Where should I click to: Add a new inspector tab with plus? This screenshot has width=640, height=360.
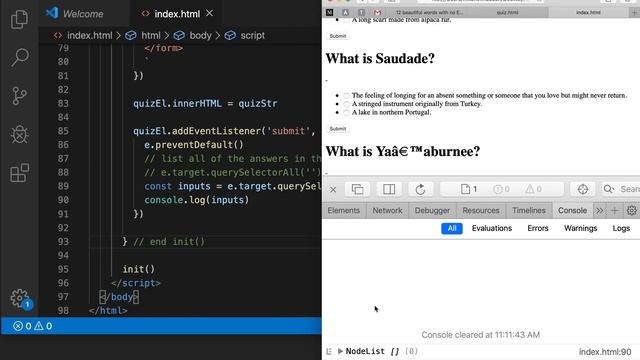[x=614, y=210]
